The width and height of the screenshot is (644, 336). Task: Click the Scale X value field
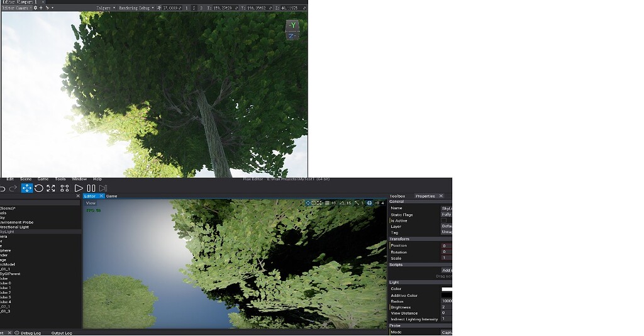click(x=447, y=258)
